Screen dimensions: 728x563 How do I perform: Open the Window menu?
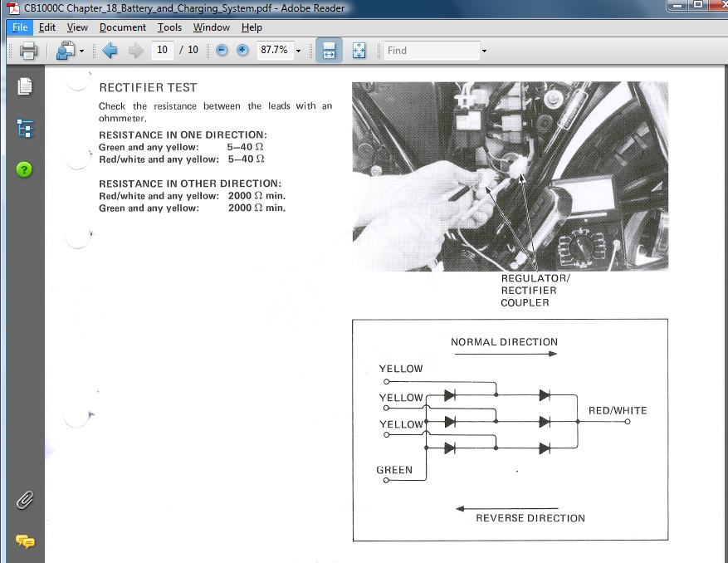[212, 27]
